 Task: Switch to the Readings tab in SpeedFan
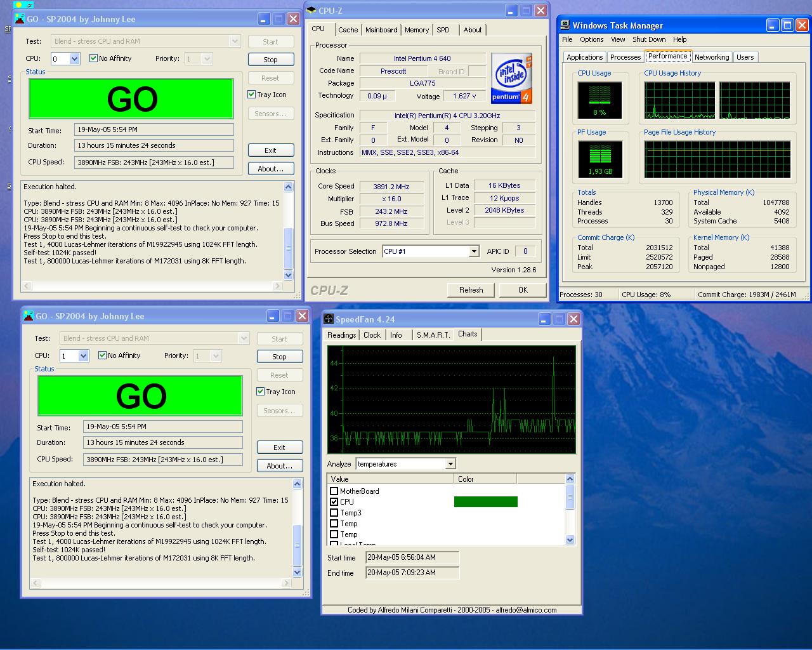pos(342,335)
